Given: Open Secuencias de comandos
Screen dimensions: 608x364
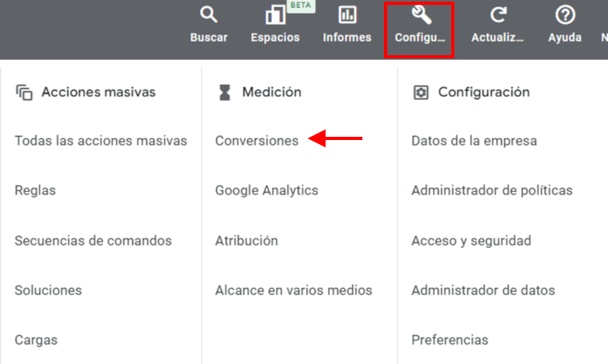Looking at the screenshot, I should coord(93,241).
